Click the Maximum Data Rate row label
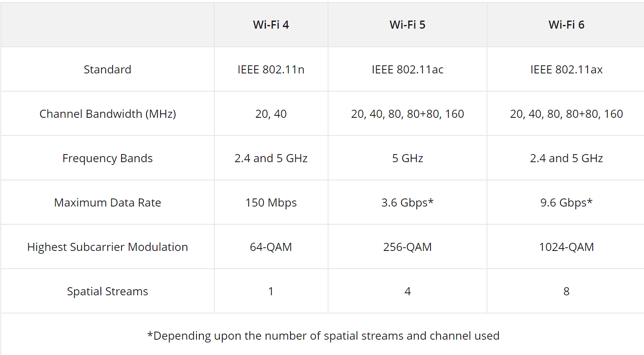644x355 pixels. point(107,203)
